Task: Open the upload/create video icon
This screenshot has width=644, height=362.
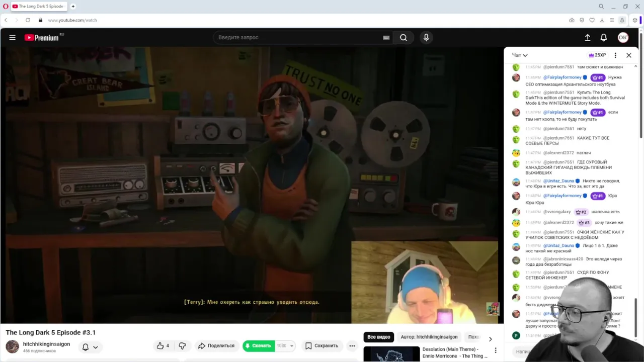Action: [587, 37]
